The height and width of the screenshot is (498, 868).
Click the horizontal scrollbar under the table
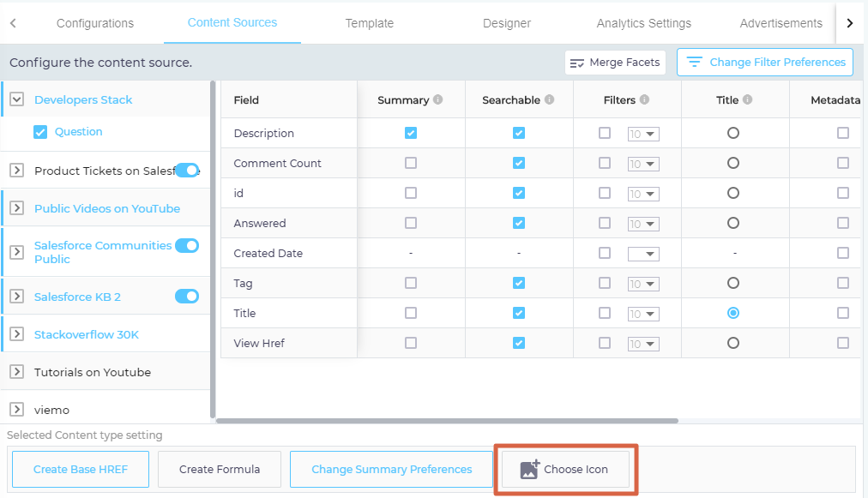tap(447, 421)
